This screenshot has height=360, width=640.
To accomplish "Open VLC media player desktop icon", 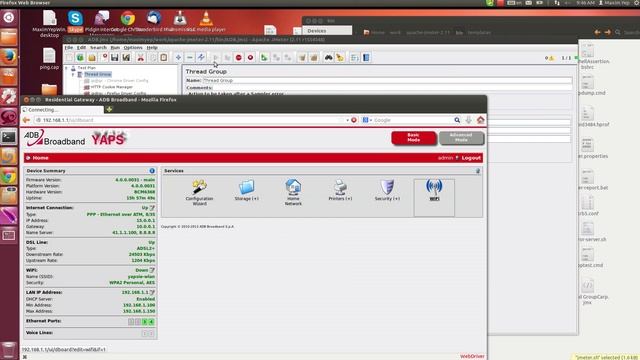I will (x=206, y=21).
